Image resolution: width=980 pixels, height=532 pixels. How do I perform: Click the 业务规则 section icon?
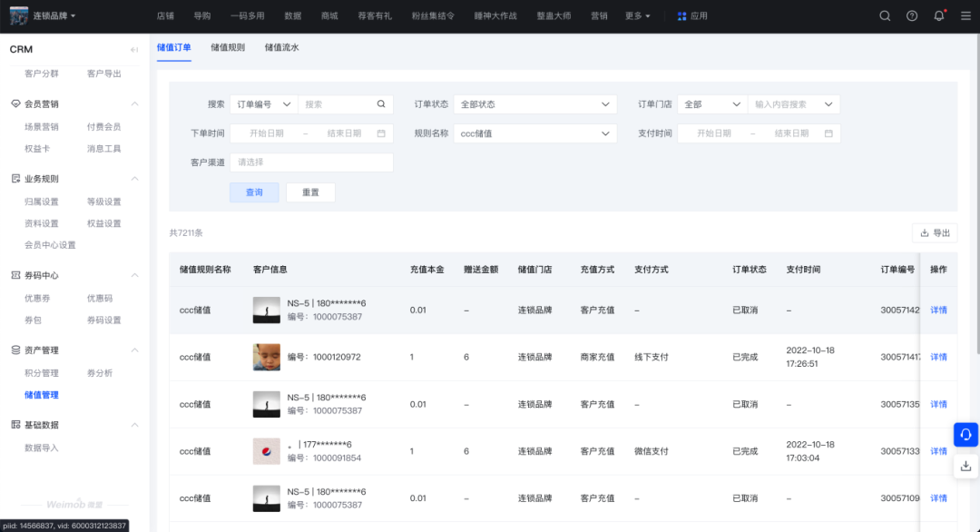click(x=15, y=179)
